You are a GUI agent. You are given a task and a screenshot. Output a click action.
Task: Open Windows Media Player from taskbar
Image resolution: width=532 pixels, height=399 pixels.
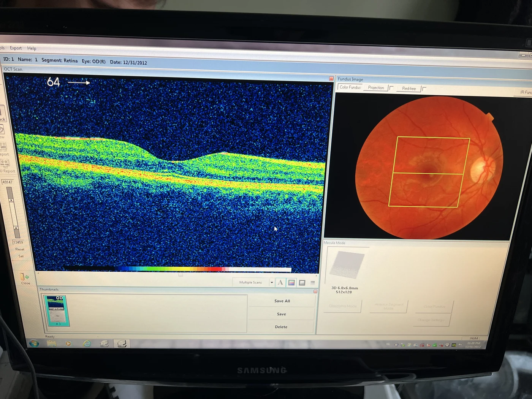68,344
